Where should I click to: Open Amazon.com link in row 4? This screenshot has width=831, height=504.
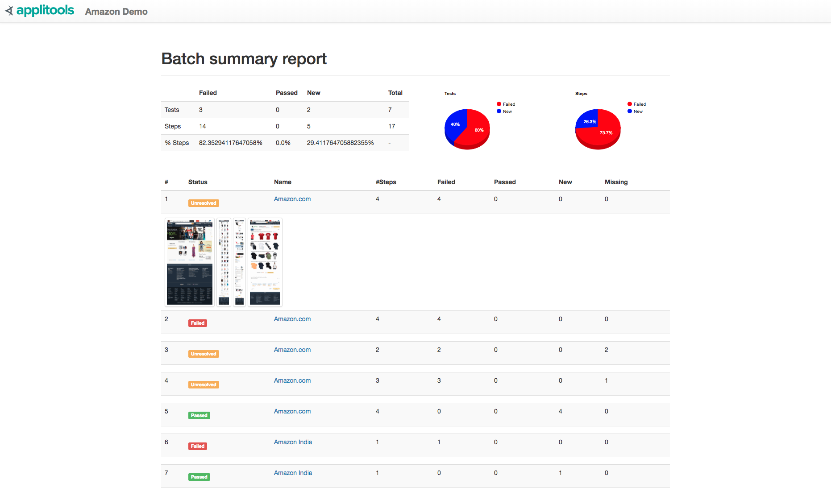292,380
